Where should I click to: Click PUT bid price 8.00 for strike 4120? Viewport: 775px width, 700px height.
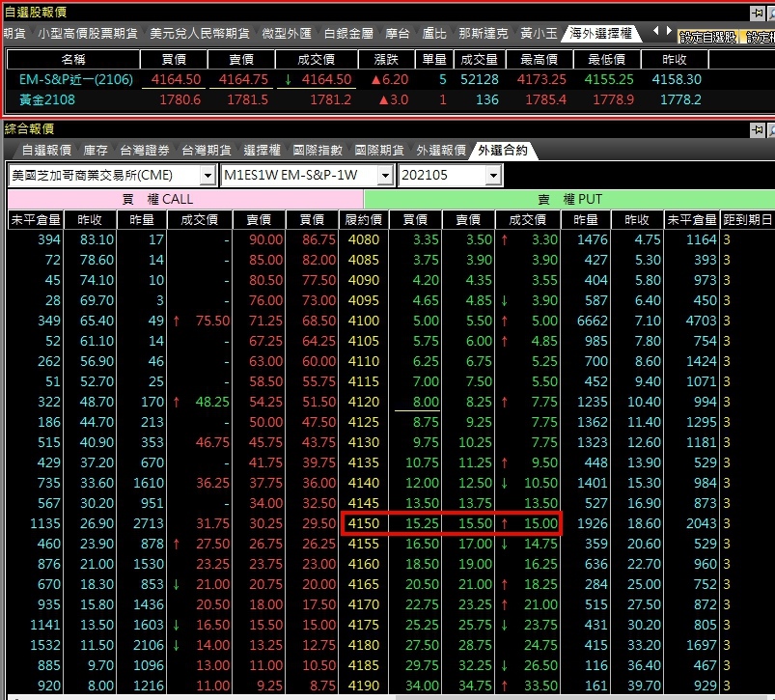(426, 402)
